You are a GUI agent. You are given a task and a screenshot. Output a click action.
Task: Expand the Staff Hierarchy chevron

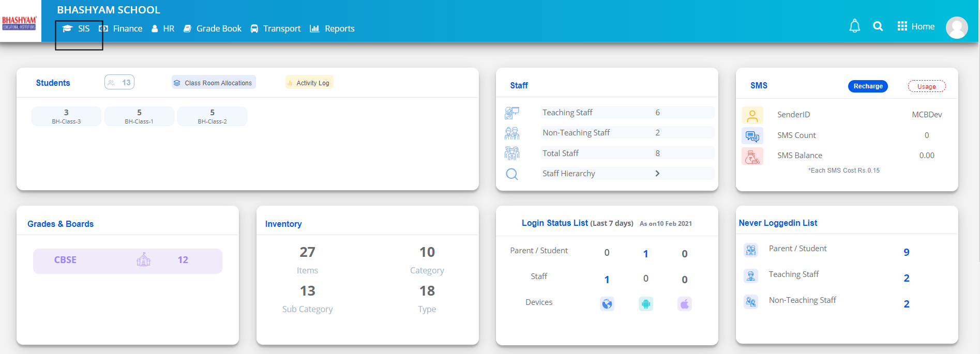point(657,174)
